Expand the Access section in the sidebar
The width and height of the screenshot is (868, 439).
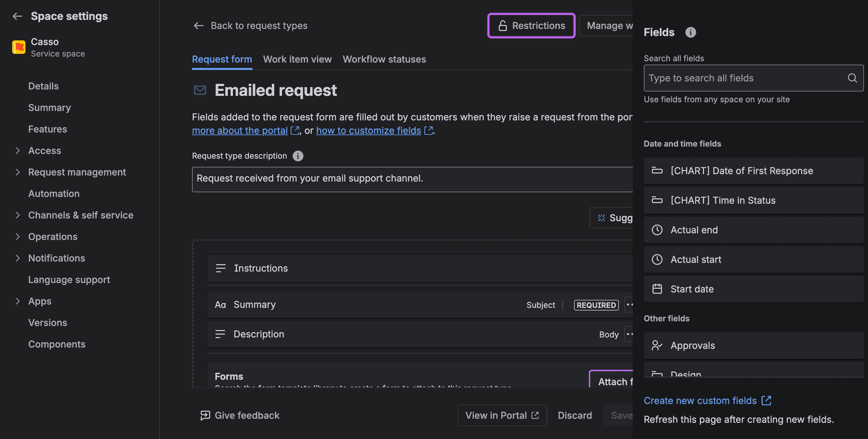click(x=18, y=150)
